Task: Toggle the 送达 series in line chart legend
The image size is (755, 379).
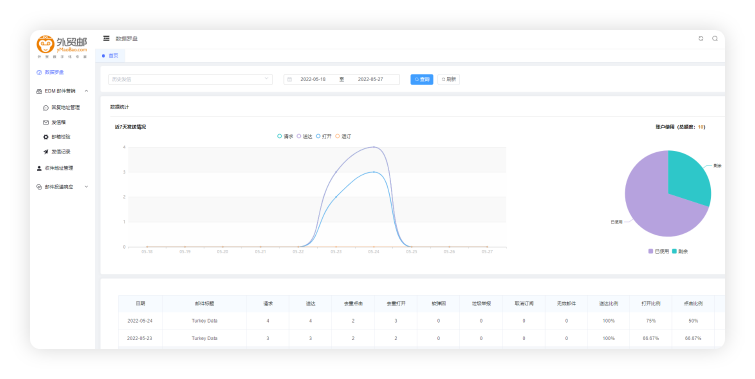Action: pos(305,136)
